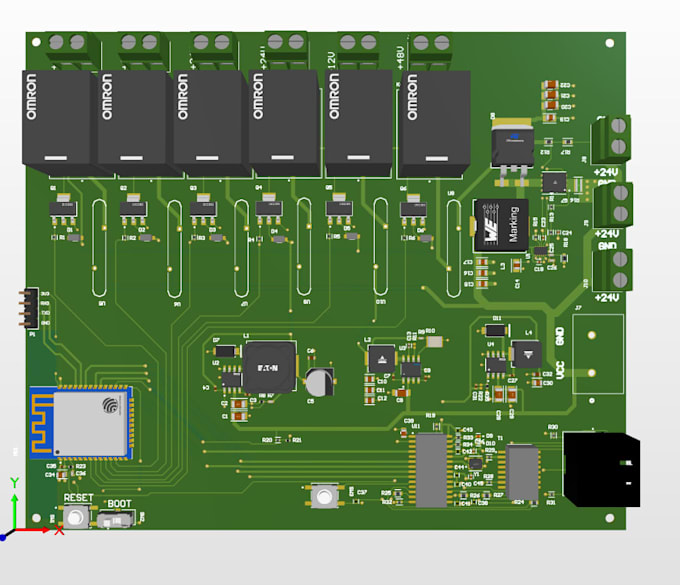The width and height of the screenshot is (680, 585).
Task: Select the J9 green terminal block
Action: point(612,205)
